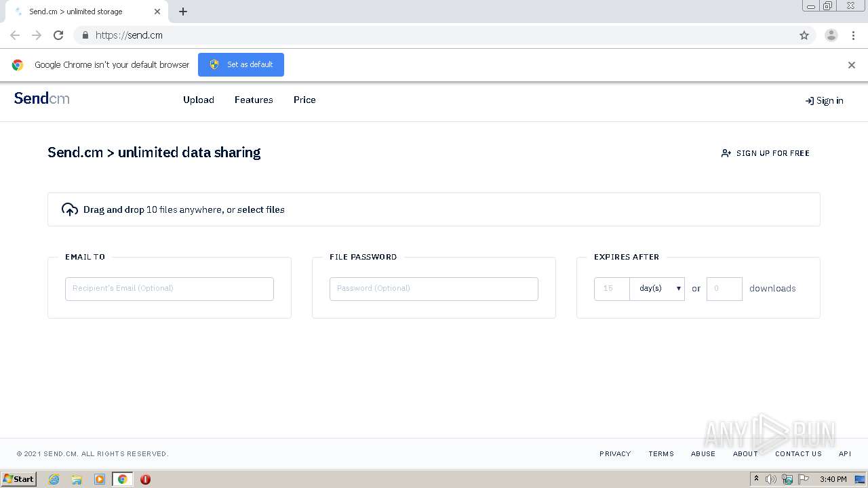Click the system clock showing 3:40 PM
Screen dimensions: 868x488
(x=833, y=479)
